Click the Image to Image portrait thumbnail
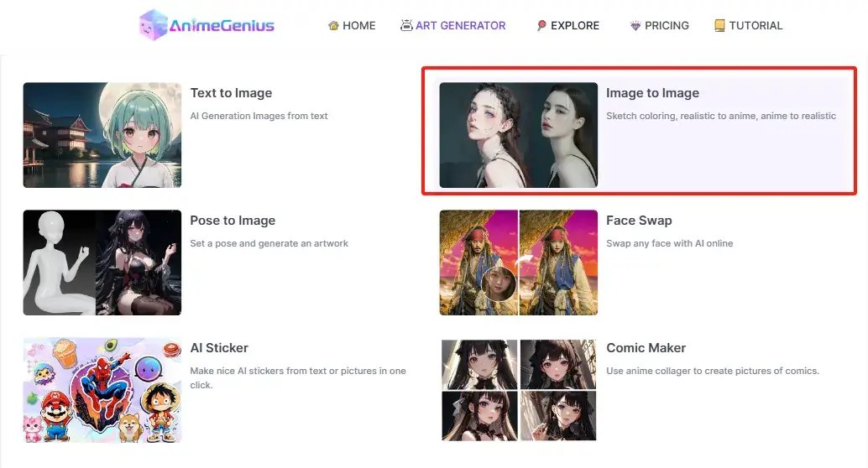The image size is (868, 468). click(x=519, y=135)
